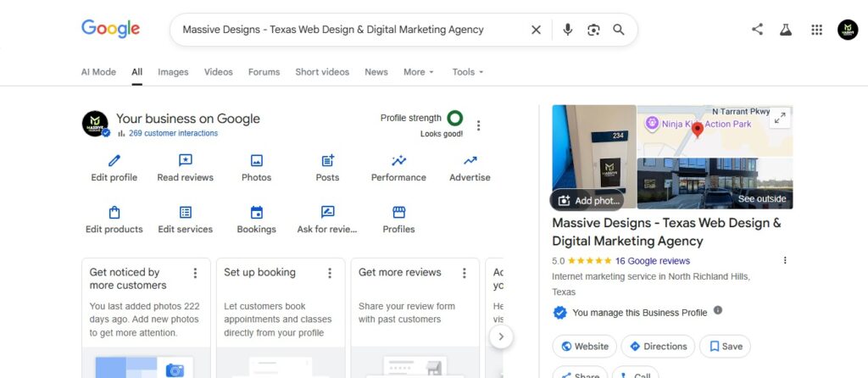Click Ask for reviews

(327, 220)
